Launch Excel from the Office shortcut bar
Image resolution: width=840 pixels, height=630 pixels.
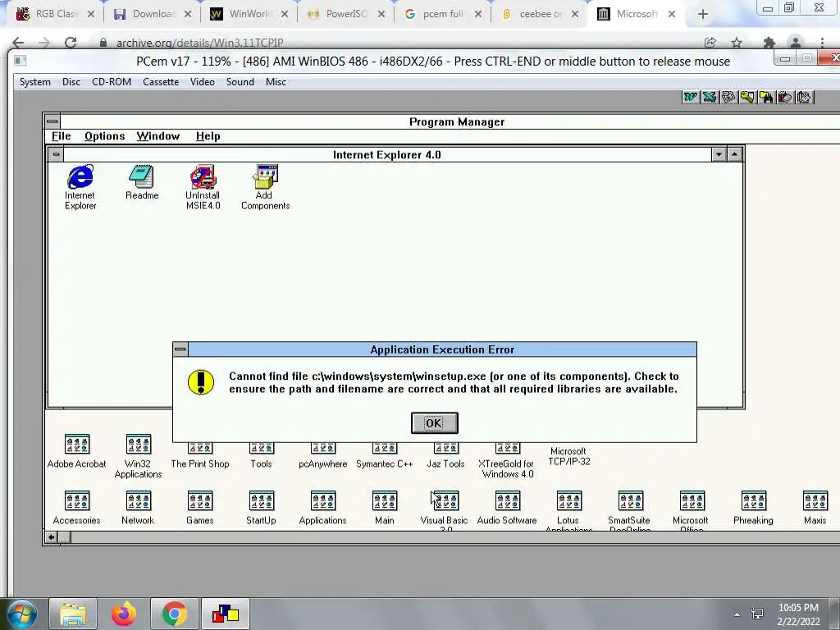710,97
